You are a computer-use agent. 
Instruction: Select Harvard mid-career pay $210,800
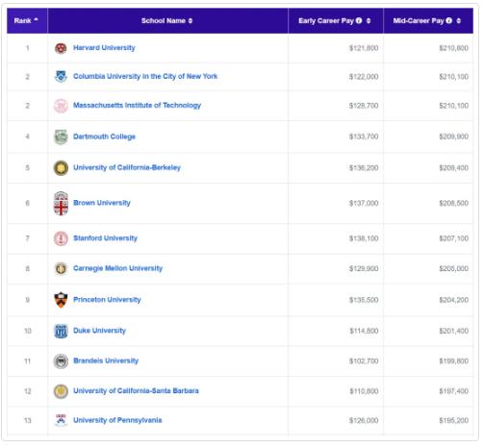click(x=454, y=48)
